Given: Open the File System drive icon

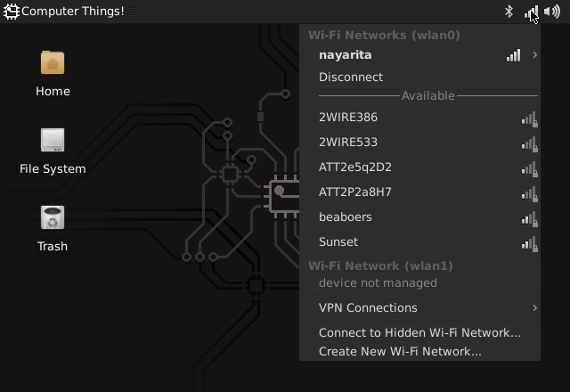Looking at the screenshot, I should pyautogui.click(x=53, y=141).
